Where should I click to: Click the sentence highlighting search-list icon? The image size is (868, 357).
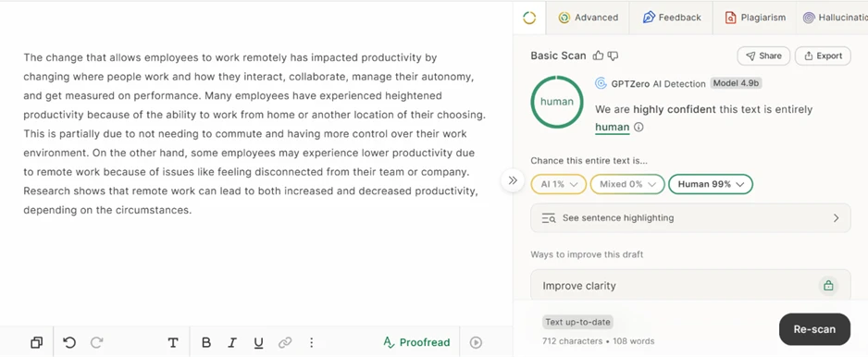tap(549, 218)
